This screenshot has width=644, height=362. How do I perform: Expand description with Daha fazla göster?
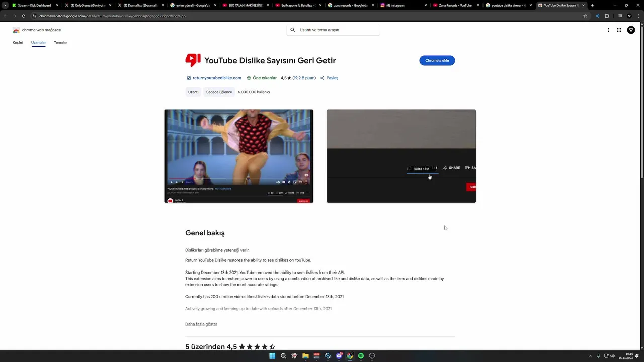tap(201, 324)
